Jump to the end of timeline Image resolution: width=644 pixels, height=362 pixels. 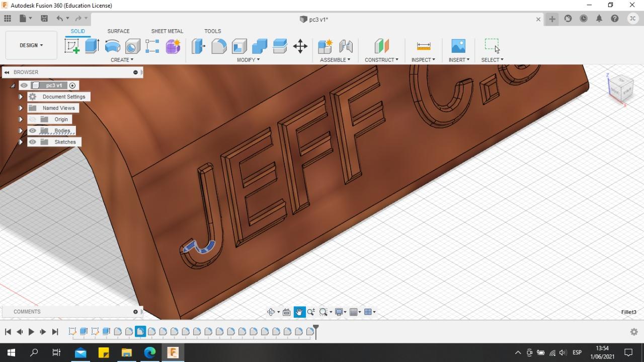55,332
